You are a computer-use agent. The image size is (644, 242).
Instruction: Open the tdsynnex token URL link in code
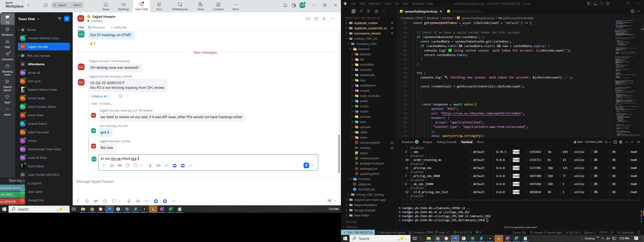pyautogui.click(x=481, y=113)
